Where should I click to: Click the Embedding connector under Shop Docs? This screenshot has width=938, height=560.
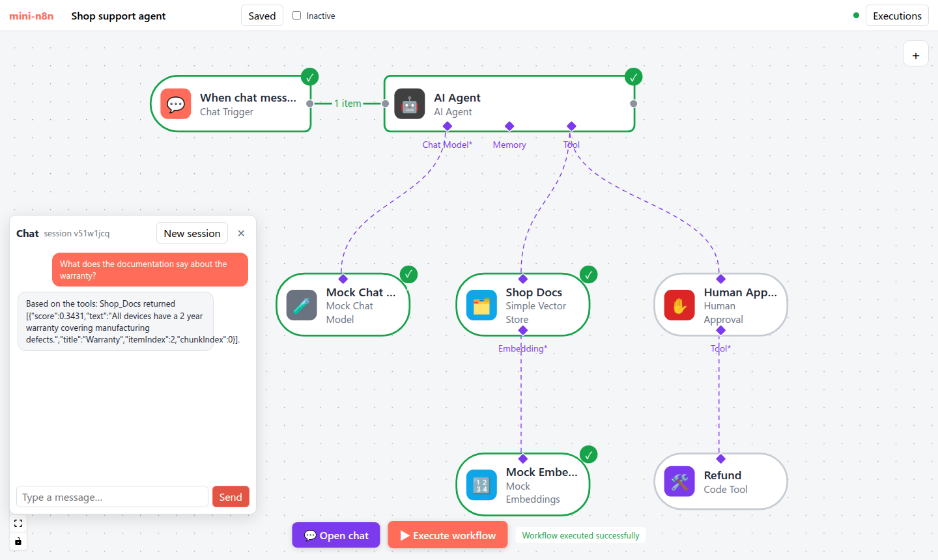[x=522, y=331]
